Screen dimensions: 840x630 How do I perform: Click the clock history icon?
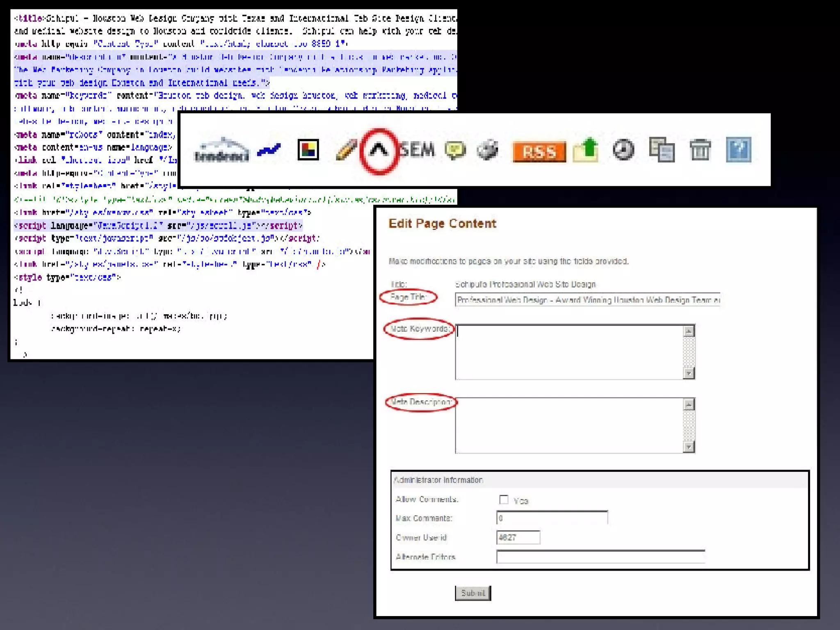[623, 150]
